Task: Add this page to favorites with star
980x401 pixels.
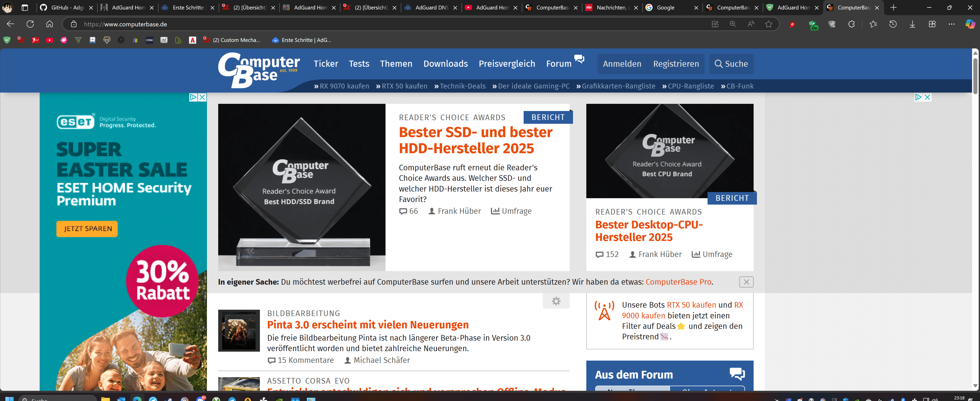Action: (x=769, y=24)
